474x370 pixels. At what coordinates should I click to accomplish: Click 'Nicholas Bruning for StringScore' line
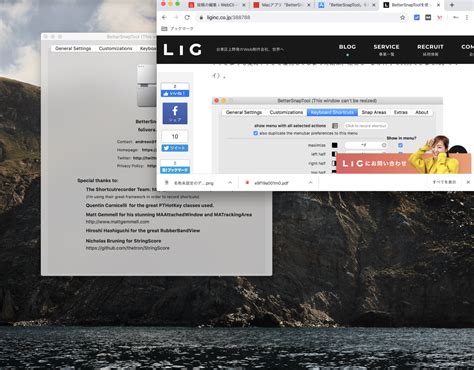[123, 241]
